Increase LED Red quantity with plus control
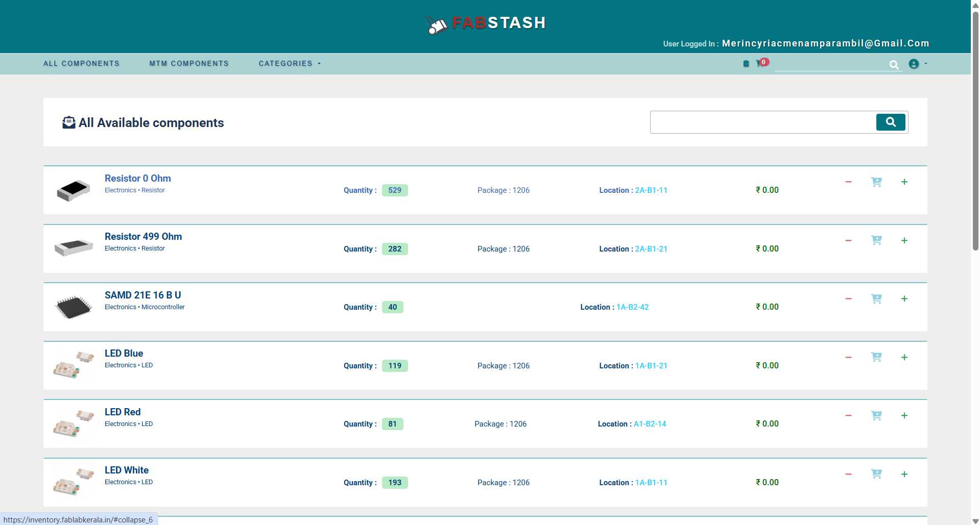The height and width of the screenshot is (525, 980). click(904, 415)
